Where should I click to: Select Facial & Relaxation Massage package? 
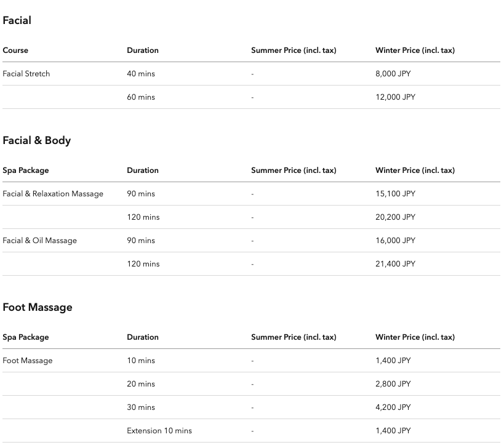coord(53,194)
